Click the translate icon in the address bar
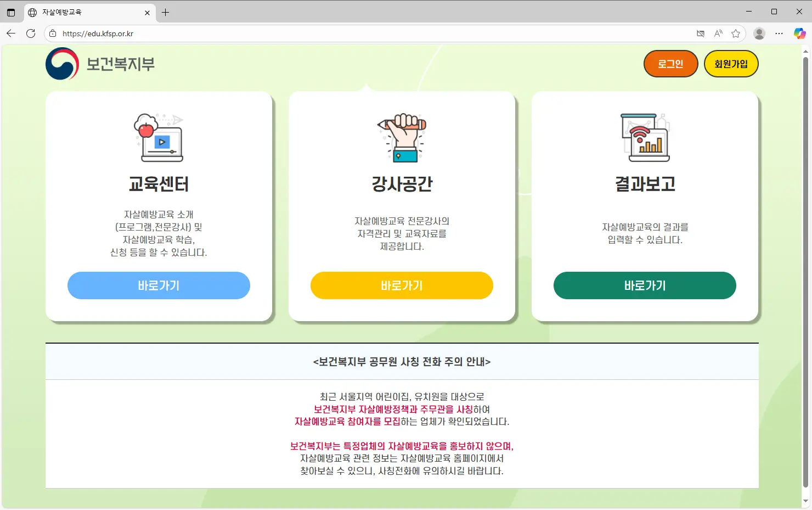 (x=701, y=33)
